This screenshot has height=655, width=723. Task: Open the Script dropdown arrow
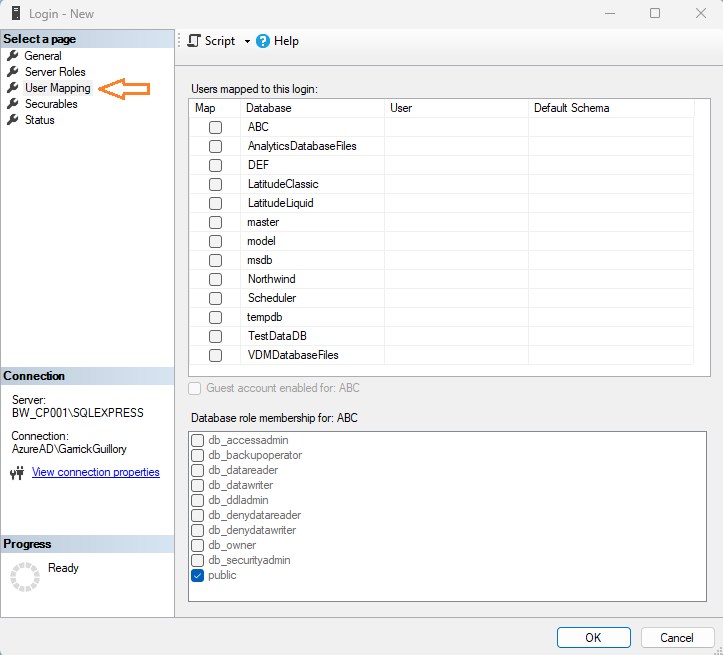click(x=247, y=41)
